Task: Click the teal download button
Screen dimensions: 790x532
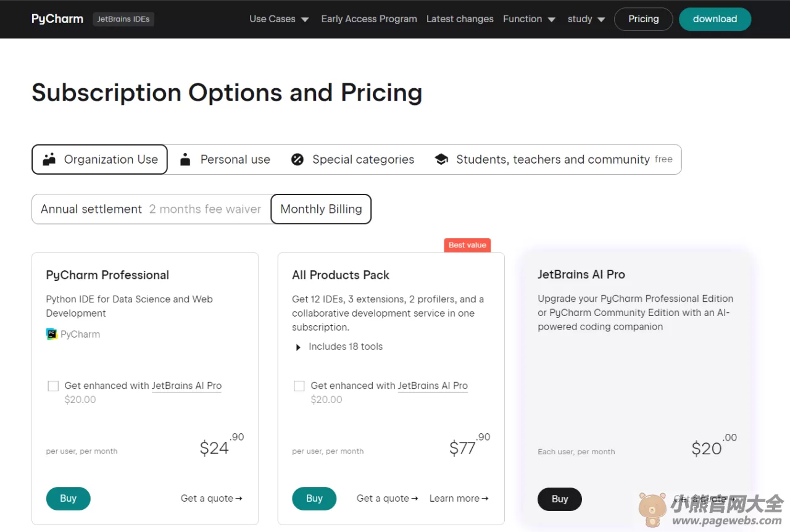Action: click(x=715, y=19)
